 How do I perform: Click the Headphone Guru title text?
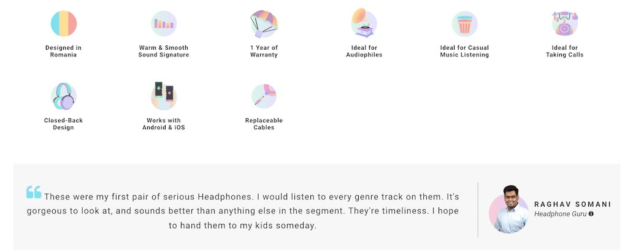pos(560,214)
